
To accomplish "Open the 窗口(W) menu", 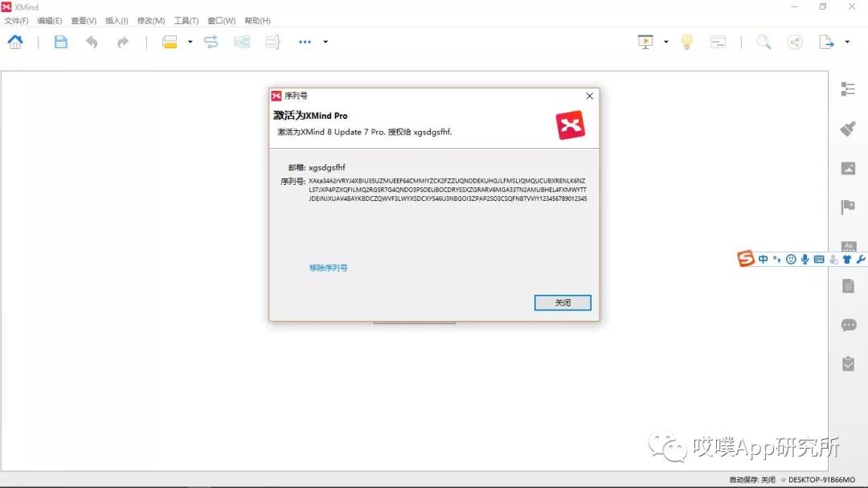I will tap(222, 20).
